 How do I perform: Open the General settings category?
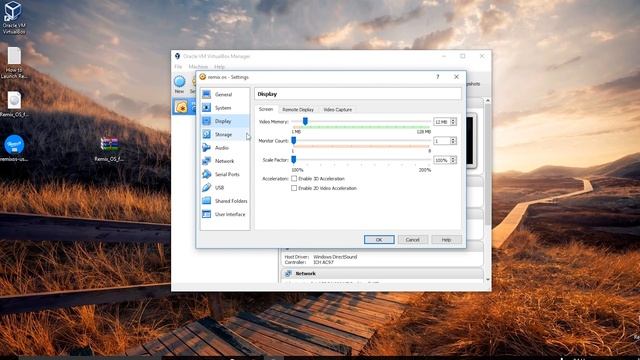point(225,95)
